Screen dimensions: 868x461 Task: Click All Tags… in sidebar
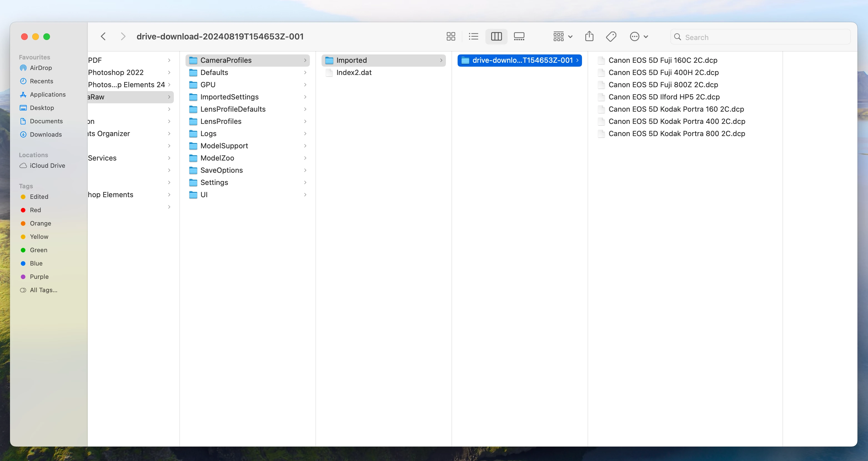pos(43,290)
